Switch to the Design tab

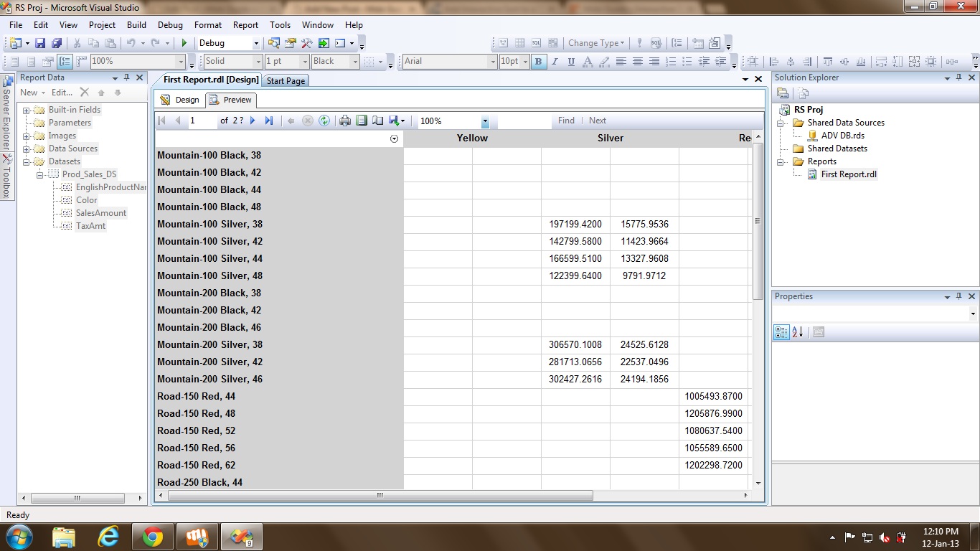point(180,100)
